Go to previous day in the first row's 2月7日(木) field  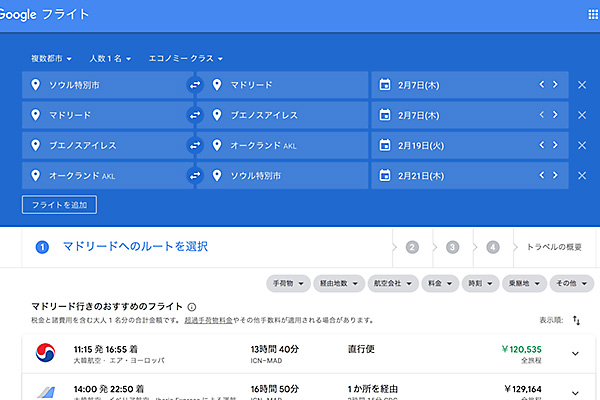click(541, 84)
